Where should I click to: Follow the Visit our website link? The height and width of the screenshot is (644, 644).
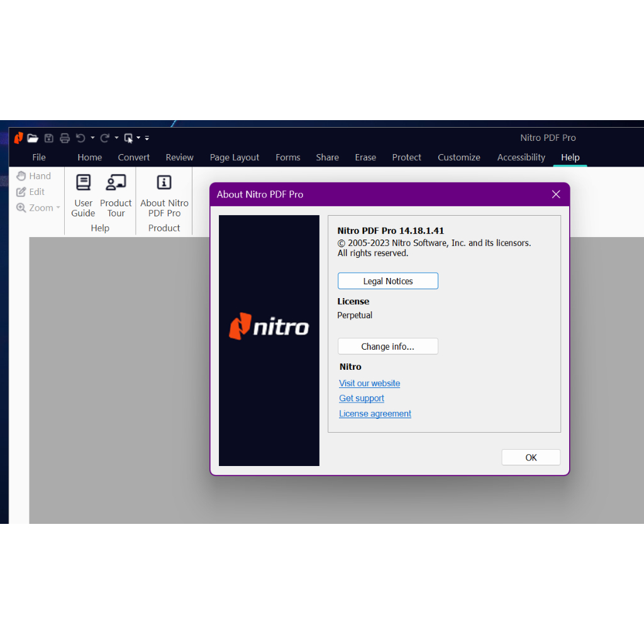(369, 384)
